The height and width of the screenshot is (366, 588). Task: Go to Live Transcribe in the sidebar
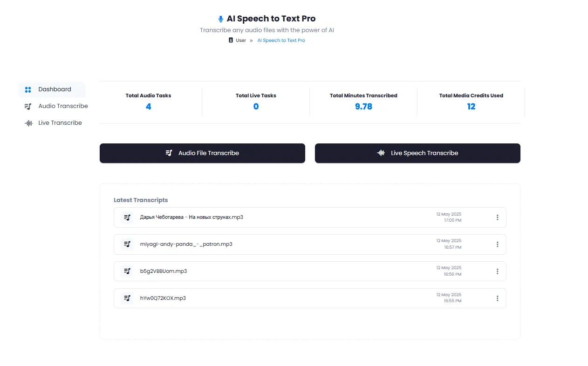pyautogui.click(x=53, y=123)
